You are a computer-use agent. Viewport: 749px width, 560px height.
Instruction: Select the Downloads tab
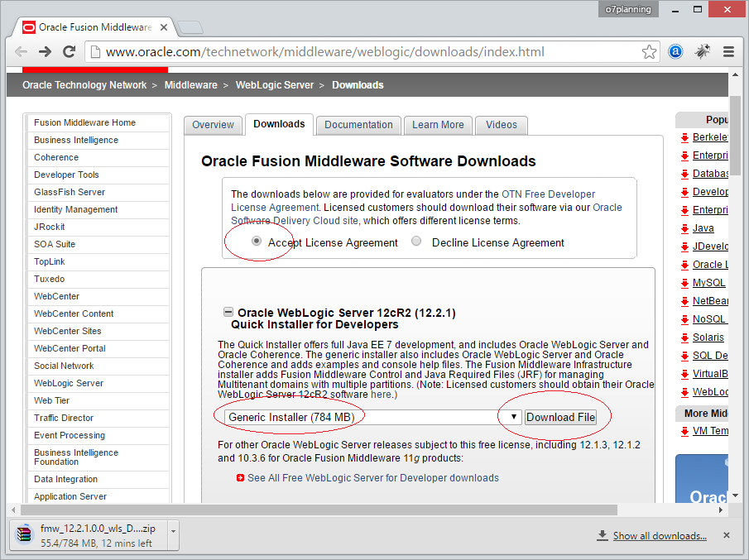[279, 125]
